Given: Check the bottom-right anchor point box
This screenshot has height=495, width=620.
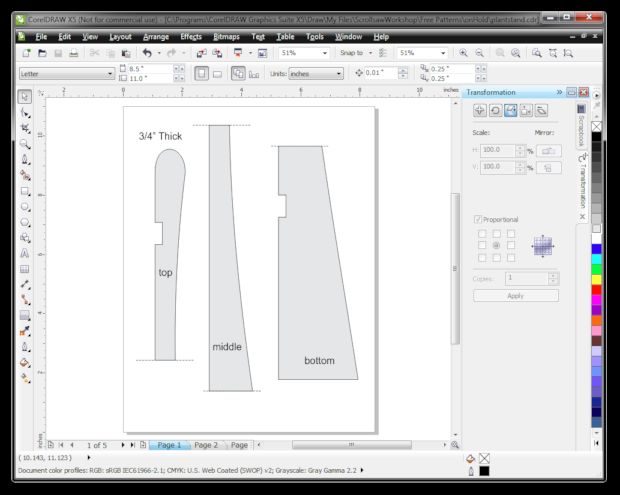Looking at the screenshot, I should pos(511,258).
